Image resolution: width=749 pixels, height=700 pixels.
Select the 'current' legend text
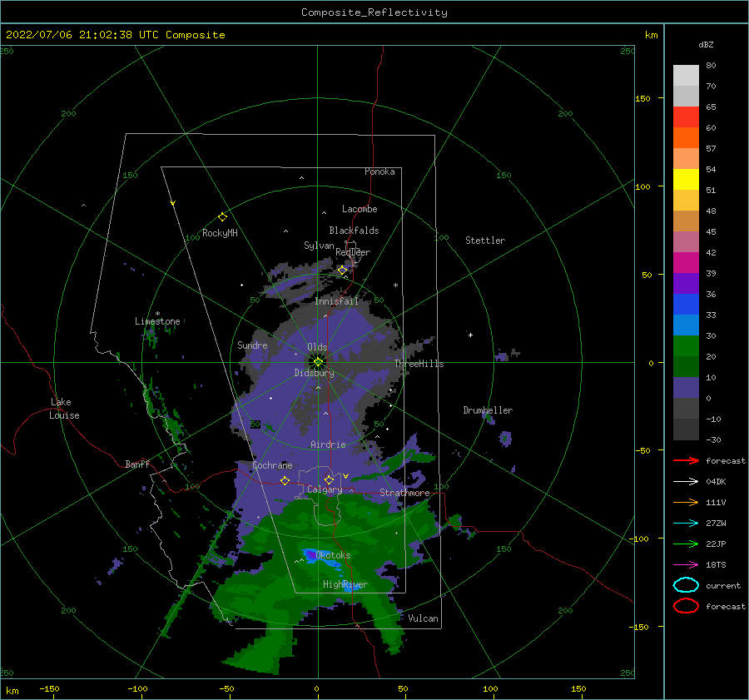pyautogui.click(x=723, y=585)
